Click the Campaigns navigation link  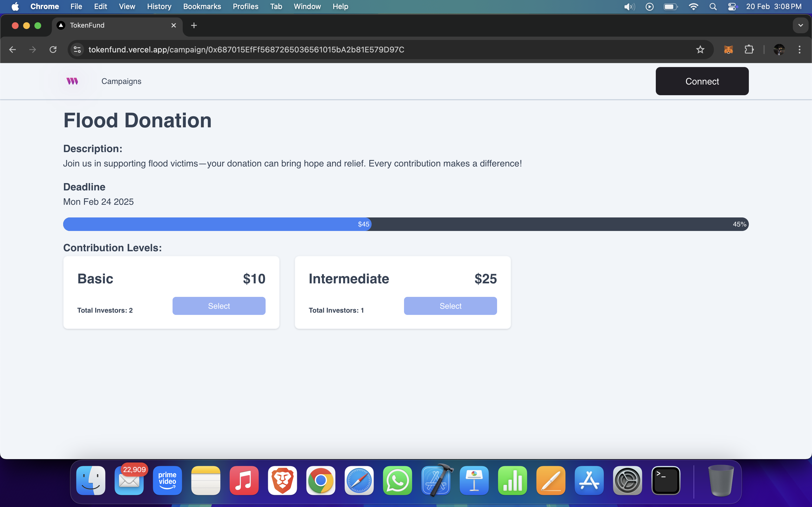121,81
